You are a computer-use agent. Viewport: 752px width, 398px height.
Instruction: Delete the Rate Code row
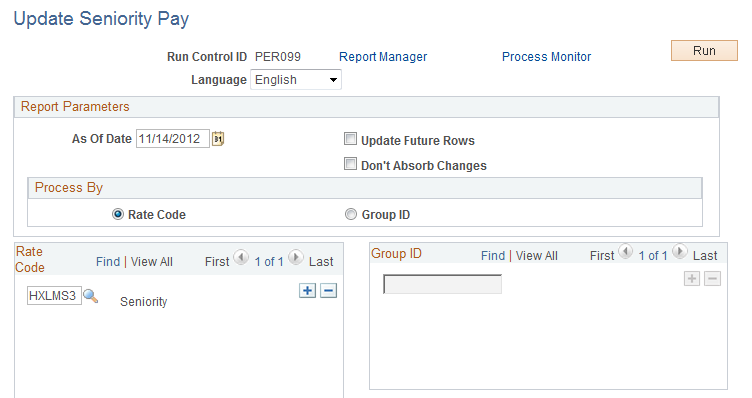pos(329,291)
